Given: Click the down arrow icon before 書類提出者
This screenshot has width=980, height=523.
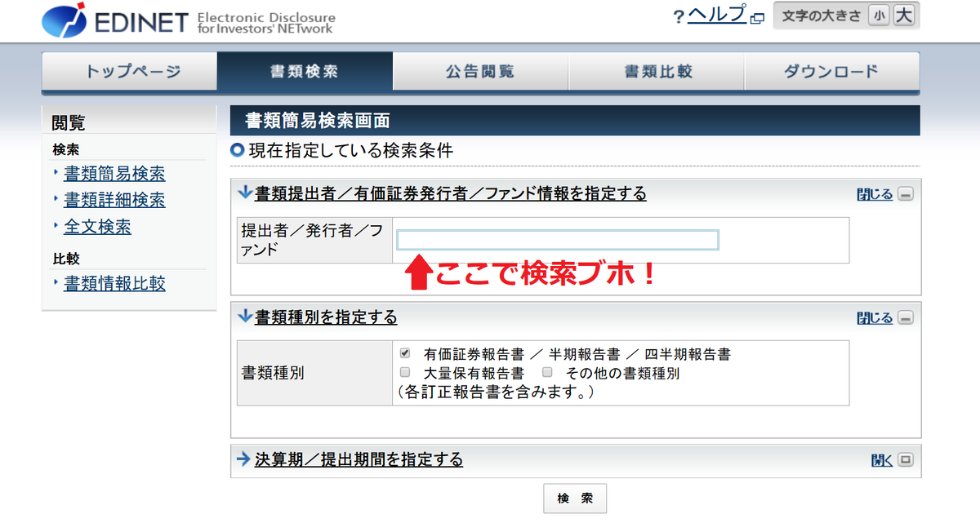Looking at the screenshot, I should (x=244, y=193).
